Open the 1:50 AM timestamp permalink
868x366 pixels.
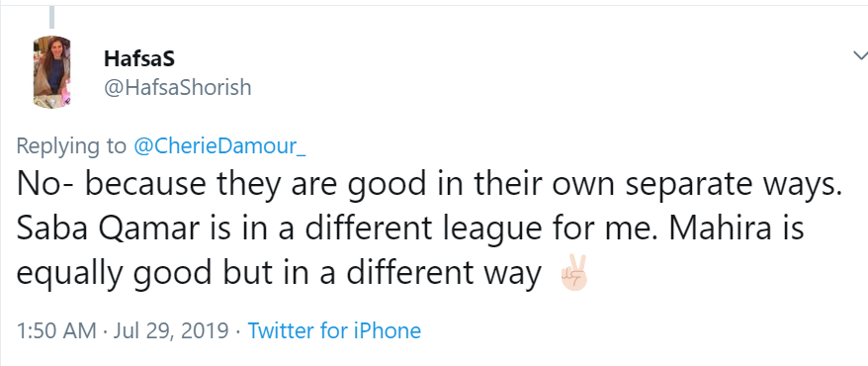point(56,330)
